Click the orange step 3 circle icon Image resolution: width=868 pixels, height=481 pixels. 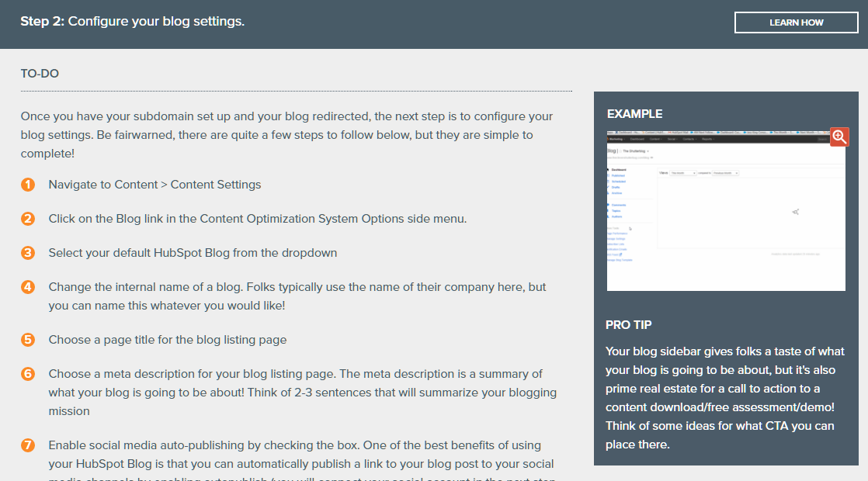28,253
